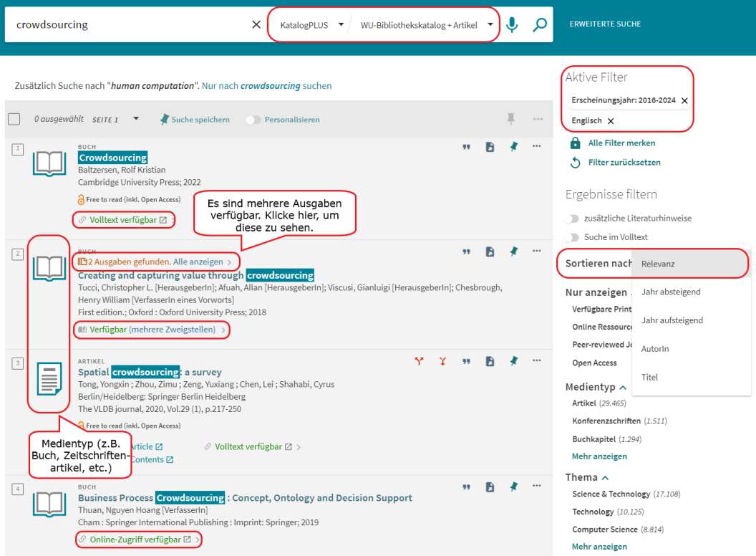Open more options for Business Process Crowdsourcing
Image resolution: width=756 pixels, height=556 pixels.
[536, 487]
